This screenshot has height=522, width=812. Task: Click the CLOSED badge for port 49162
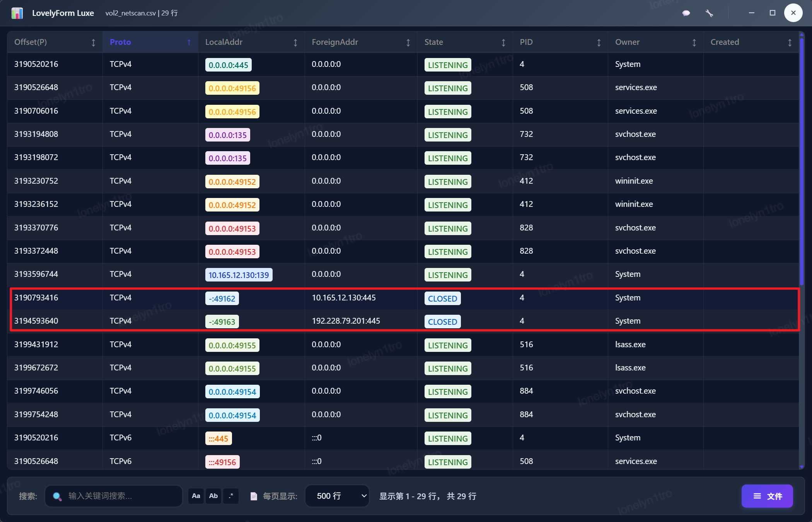442,299
